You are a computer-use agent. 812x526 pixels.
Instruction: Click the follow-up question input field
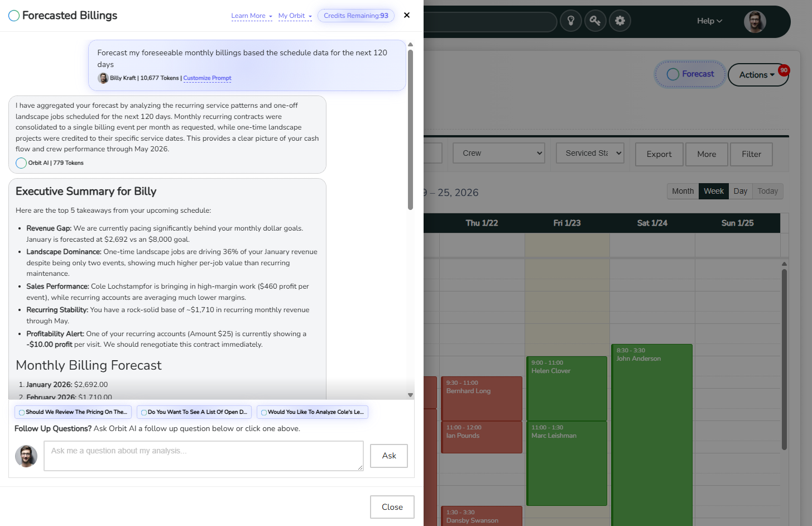coord(204,456)
